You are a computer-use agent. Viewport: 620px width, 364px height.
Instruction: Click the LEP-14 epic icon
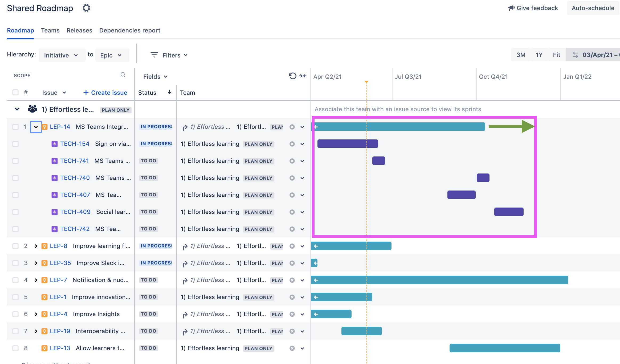[x=45, y=127]
